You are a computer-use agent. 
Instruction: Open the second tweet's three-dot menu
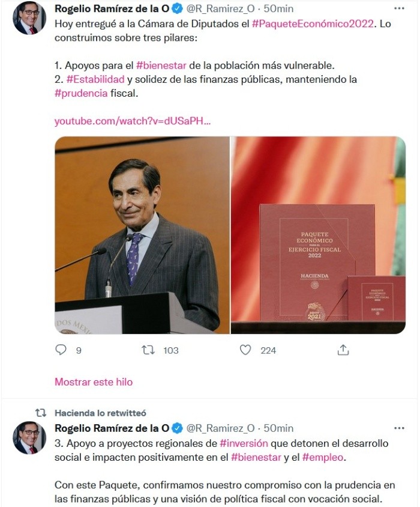click(400, 428)
